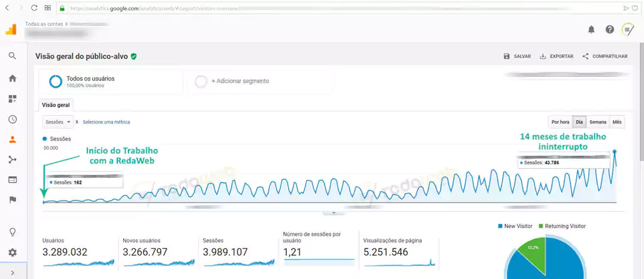Select the Audience person icon

click(12, 140)
